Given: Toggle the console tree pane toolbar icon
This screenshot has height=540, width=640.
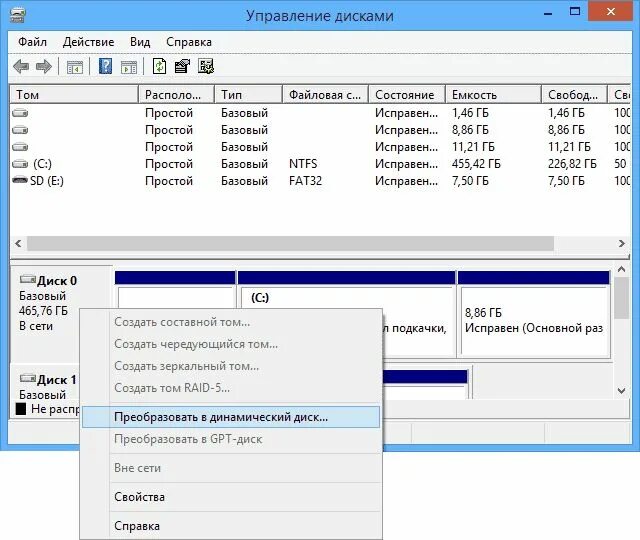Looking at the screenshot, I should pyautogui.click(x=75, y=67).
